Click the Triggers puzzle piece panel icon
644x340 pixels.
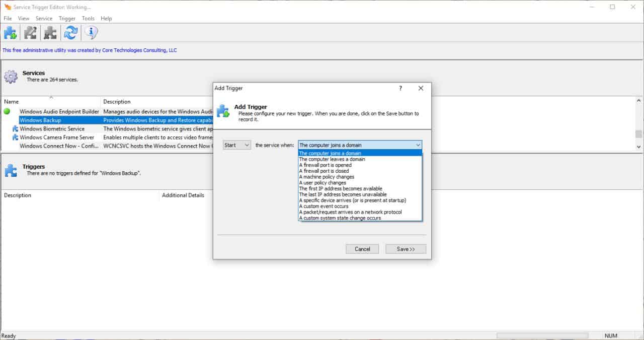coord(11,170)
